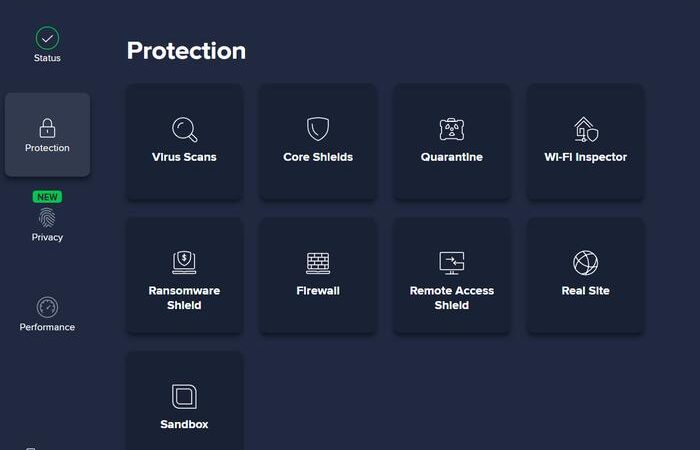
Task: Click the Wi-Fi Inspector house icon
Action: pos(585,129)
